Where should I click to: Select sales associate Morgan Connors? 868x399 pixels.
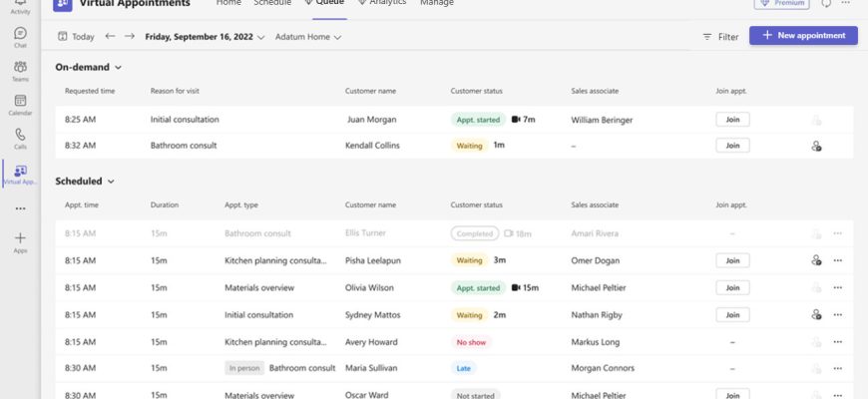coord(603,368)
